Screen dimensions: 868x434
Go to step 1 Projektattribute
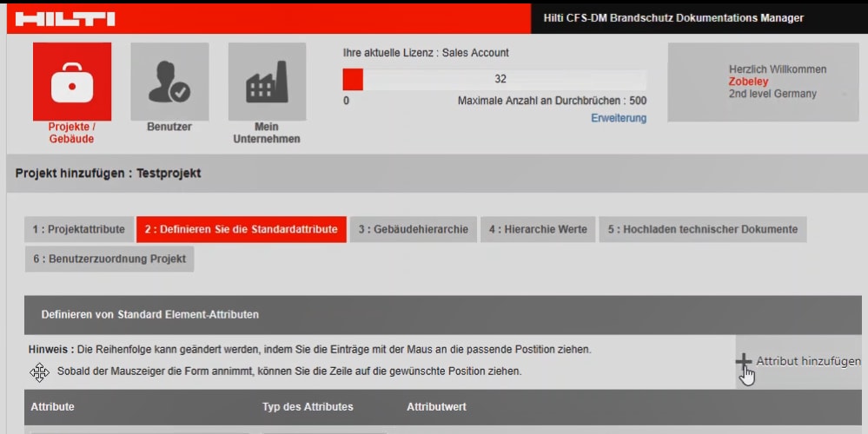(78, 229)
